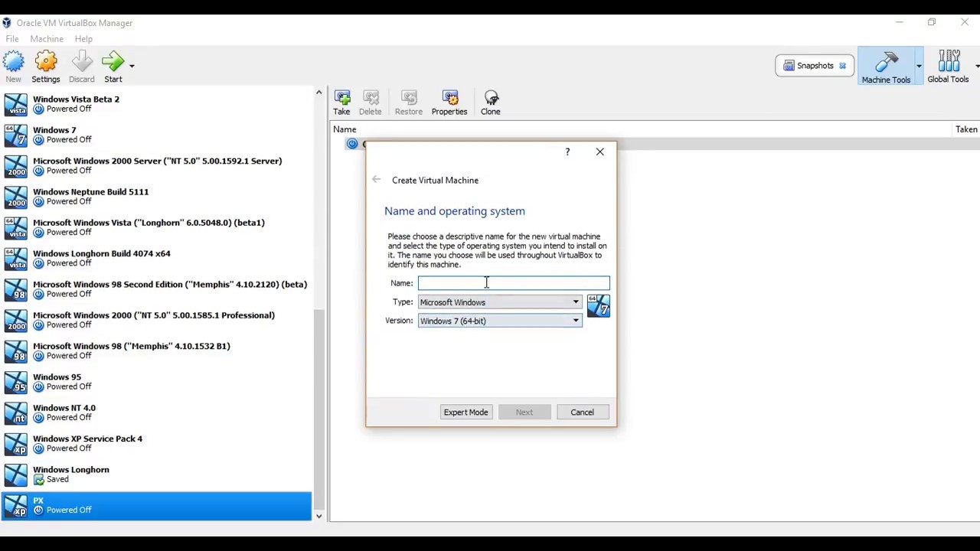Click the back arrow in Create Virtual Machine

pos(376,180)
